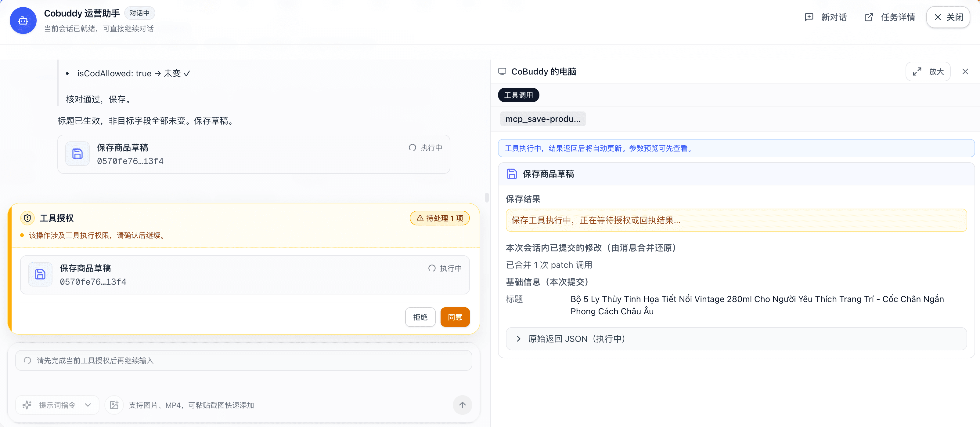Click the 已合并 1 次 patch 调用 text
The image size is (980, 427).
click(549, 265)
